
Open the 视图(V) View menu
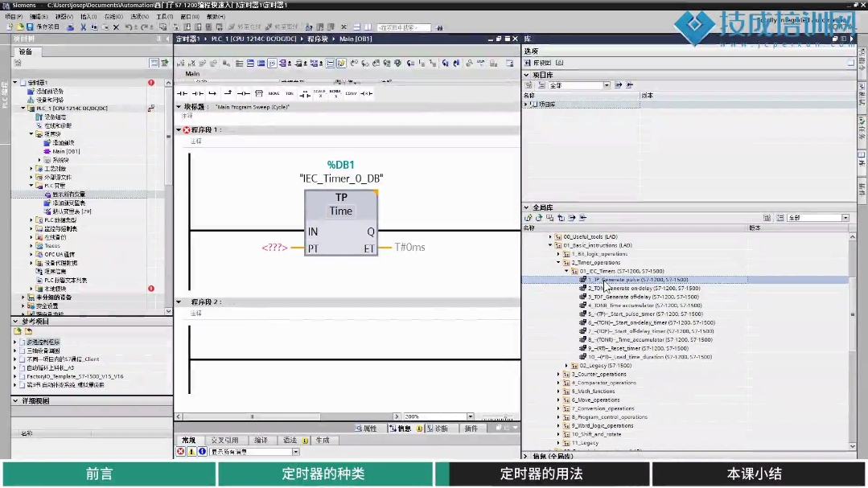click(64, 17)
